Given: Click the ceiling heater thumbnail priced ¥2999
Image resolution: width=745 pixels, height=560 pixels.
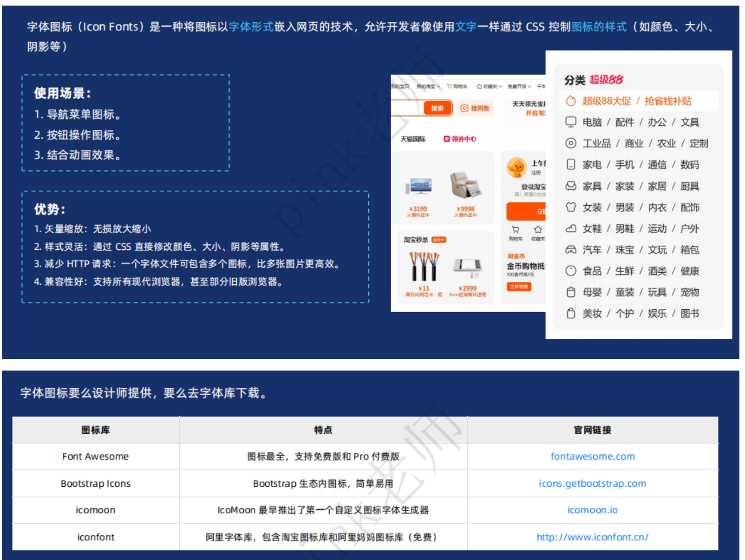Looking at the screenshot, I should click(467, 268).
